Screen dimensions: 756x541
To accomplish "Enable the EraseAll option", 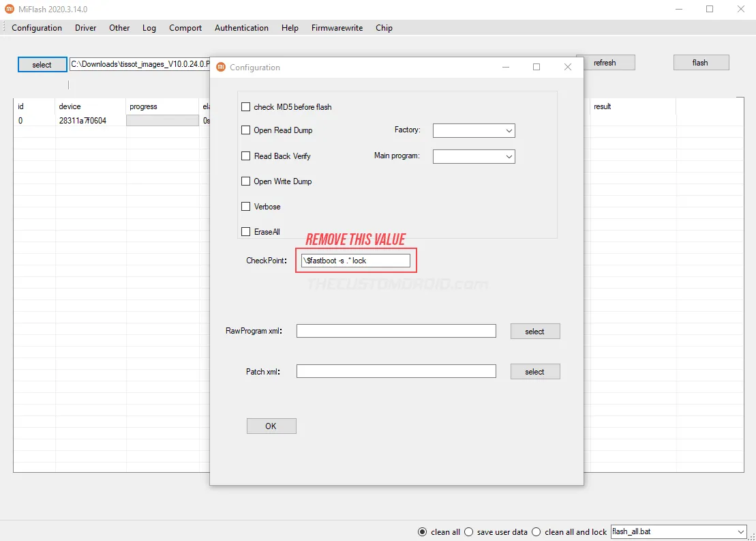I will [x=246, y=231].
